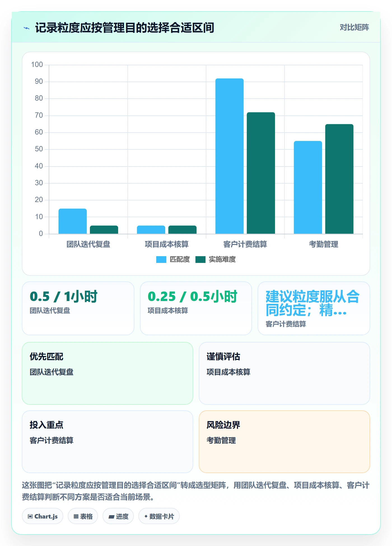Open the 0.5 / 1小时 data card

[x=78, y=308]
